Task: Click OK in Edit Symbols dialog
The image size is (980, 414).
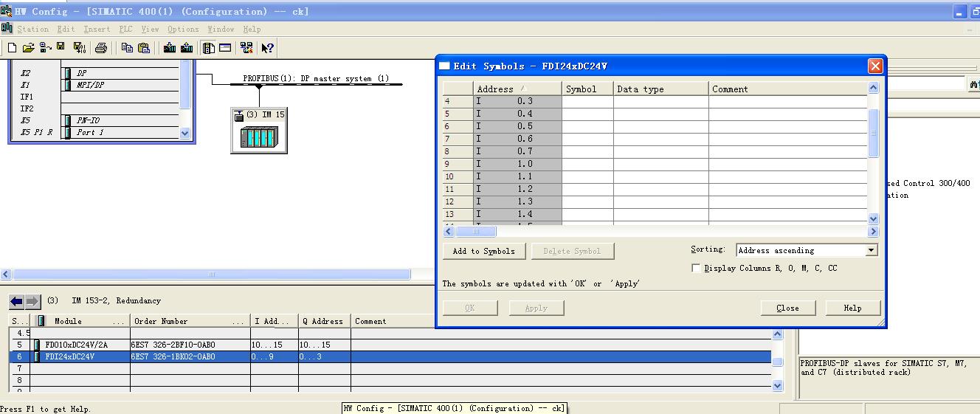Action: [469, 308]
